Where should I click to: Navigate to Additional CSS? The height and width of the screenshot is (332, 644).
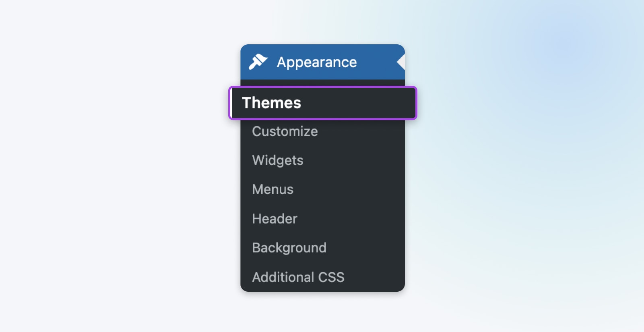click(x=298, y=277)
